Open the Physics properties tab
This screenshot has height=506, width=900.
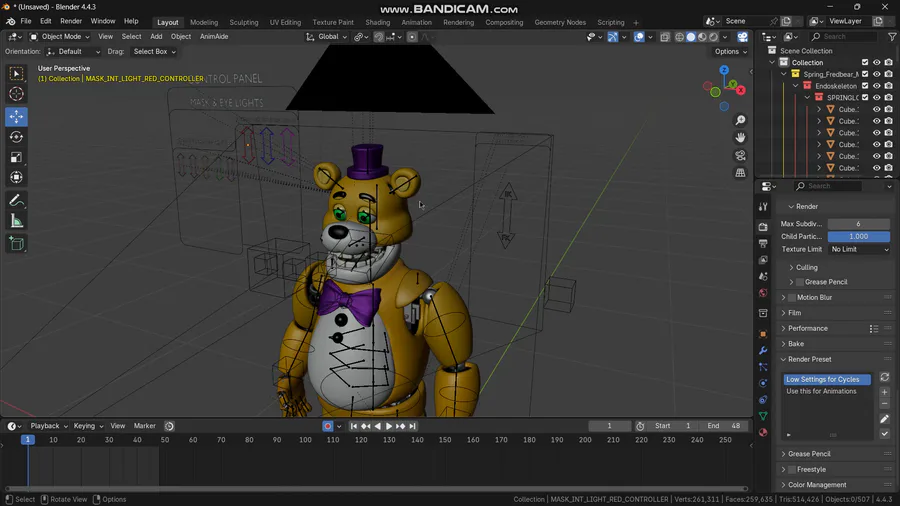[763, 383]
